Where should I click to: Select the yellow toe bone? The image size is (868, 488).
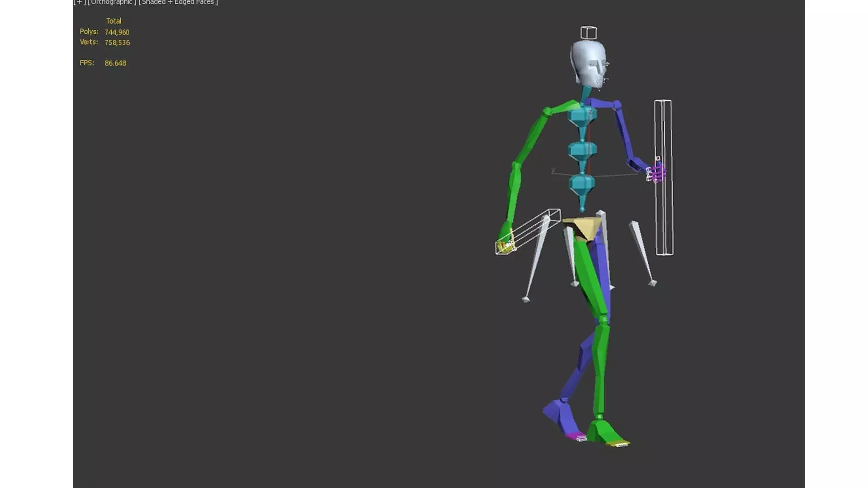point(618,444)
